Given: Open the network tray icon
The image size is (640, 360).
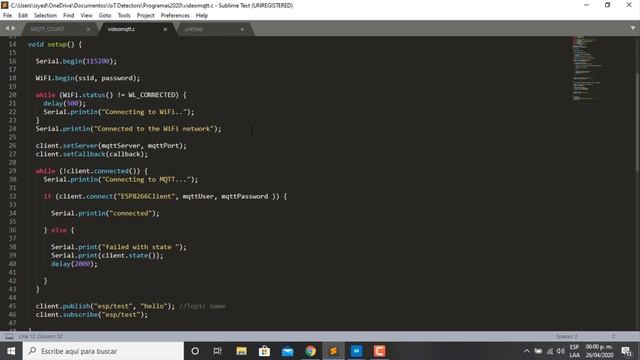Looking at the screenshot, I should click(x=550, y=351).
